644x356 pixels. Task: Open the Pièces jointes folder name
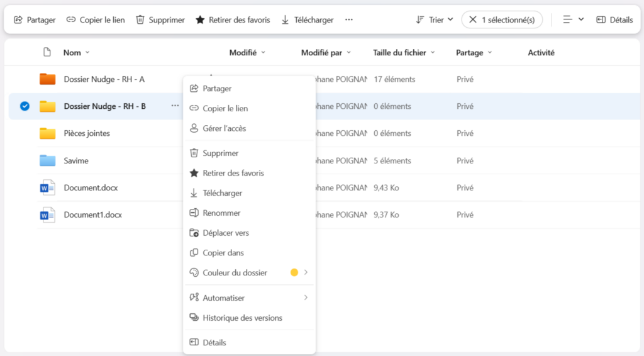87,133
